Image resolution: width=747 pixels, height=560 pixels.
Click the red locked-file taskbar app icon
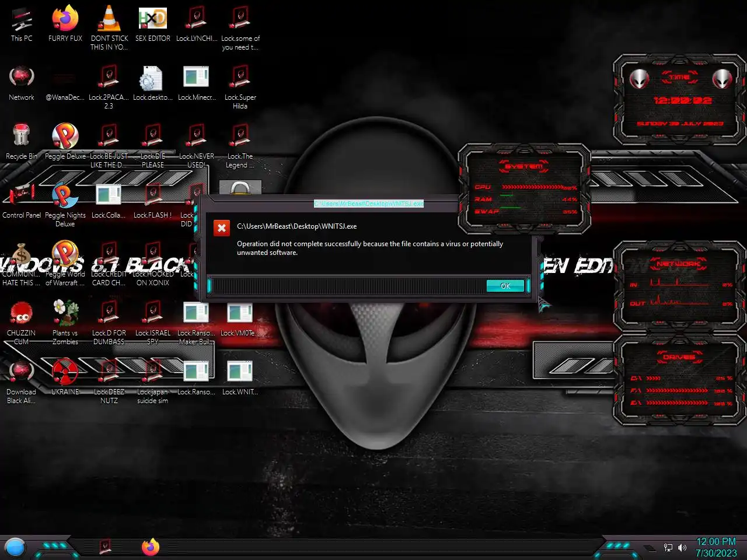106,547
